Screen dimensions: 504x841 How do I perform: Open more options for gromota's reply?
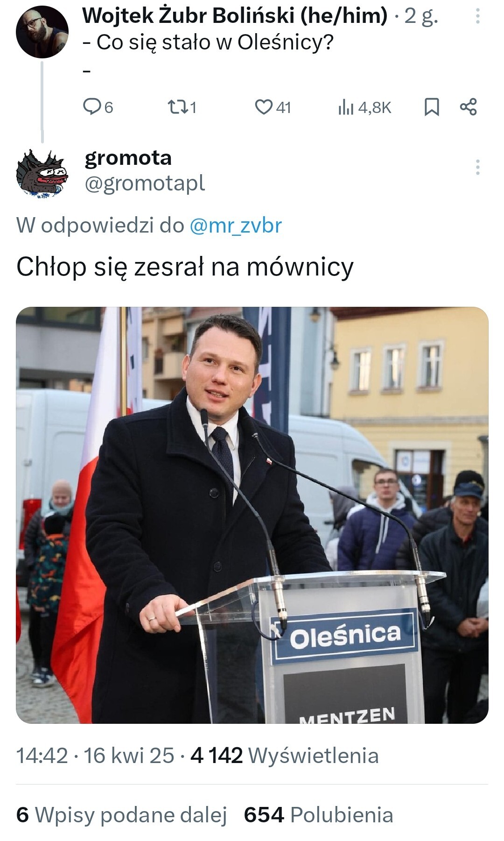(x=477, y=167)
